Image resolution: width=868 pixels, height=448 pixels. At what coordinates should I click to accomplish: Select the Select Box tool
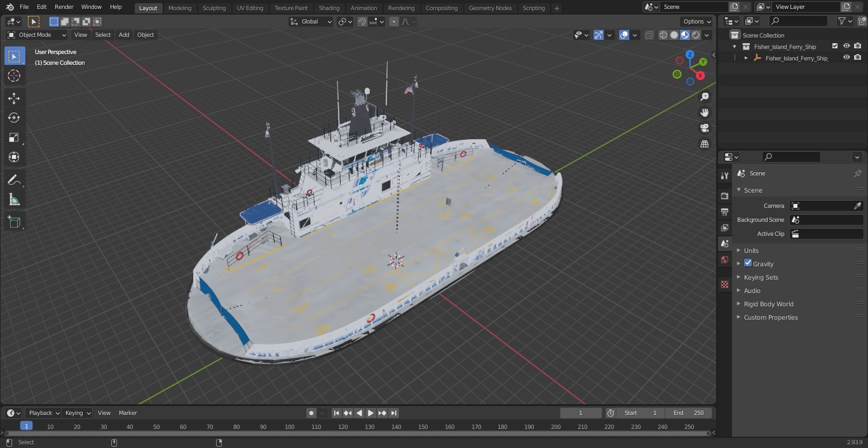[x=14, y=56]
